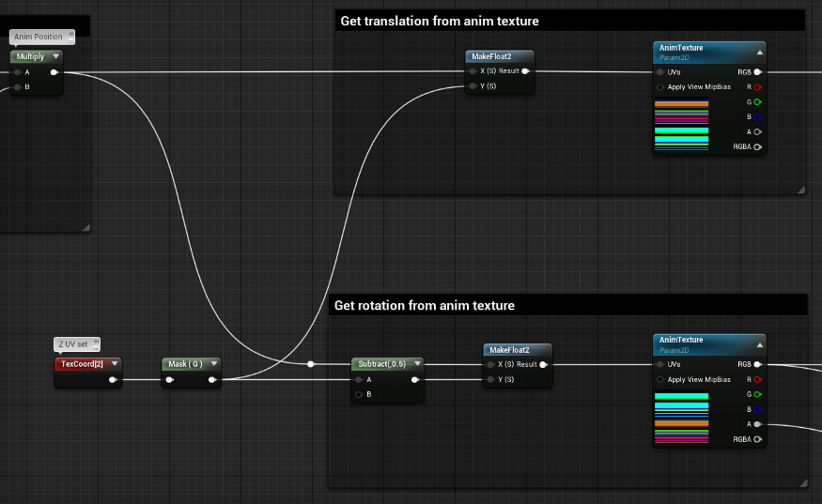
Task: Select the Anim Position comment bubble
Action: point(42,37)
